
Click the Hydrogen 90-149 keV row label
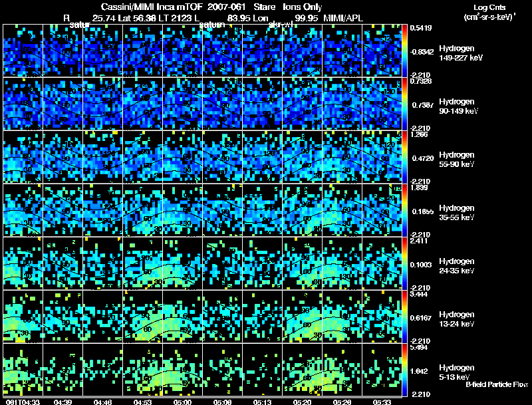click(458, 106)
